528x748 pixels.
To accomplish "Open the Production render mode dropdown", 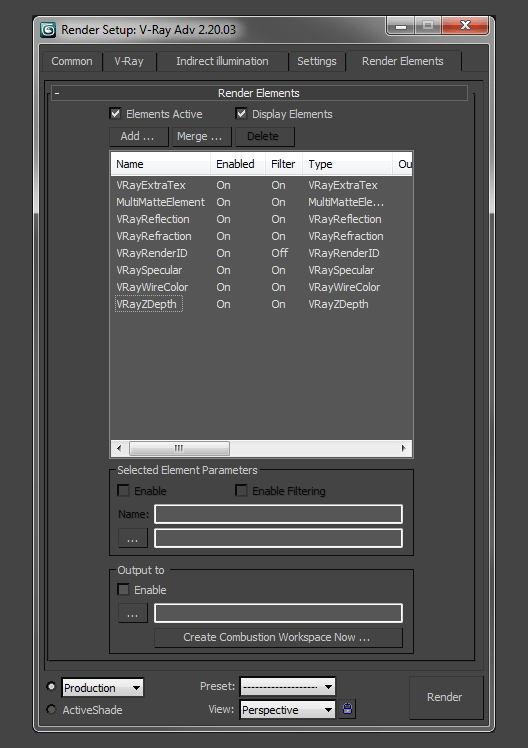I will tap(103, 687).
